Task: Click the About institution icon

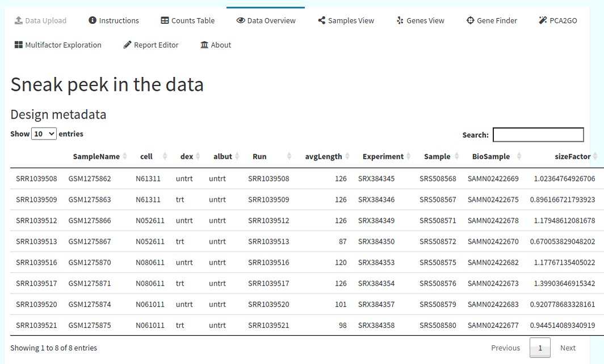Action: (x=204, y=45)
